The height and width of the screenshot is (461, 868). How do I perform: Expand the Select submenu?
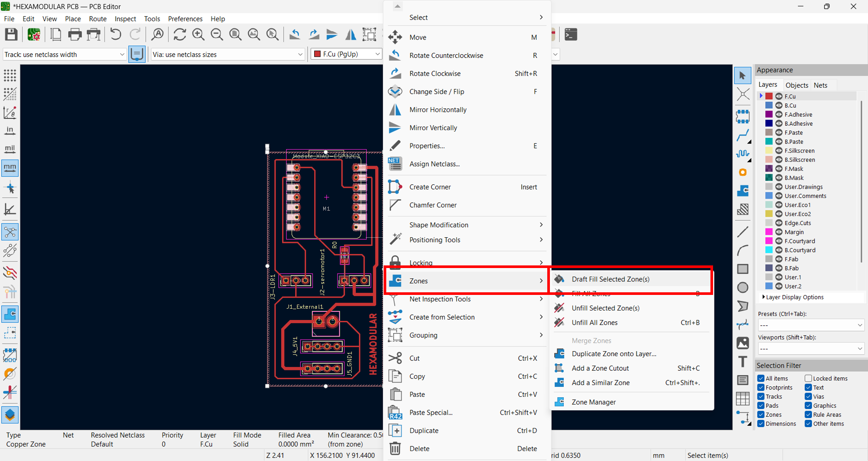467,17
